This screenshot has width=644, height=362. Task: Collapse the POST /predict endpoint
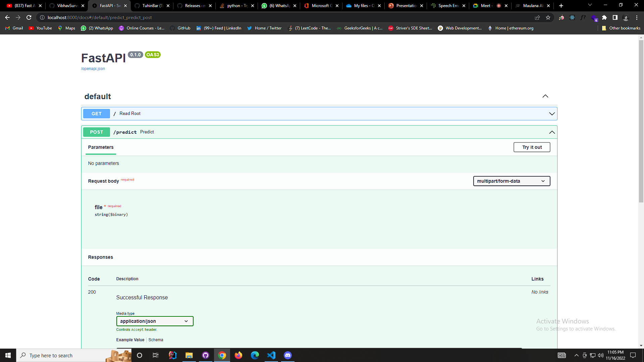552,132
